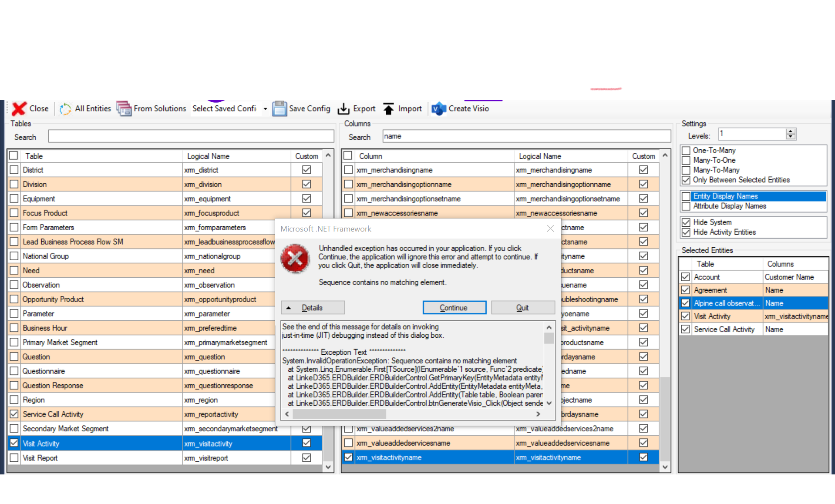Screen dimensions: 835x504
Task: Toggle select-all checkbox in Columns header
Action: pyautogui.click(x=348, y=155)
